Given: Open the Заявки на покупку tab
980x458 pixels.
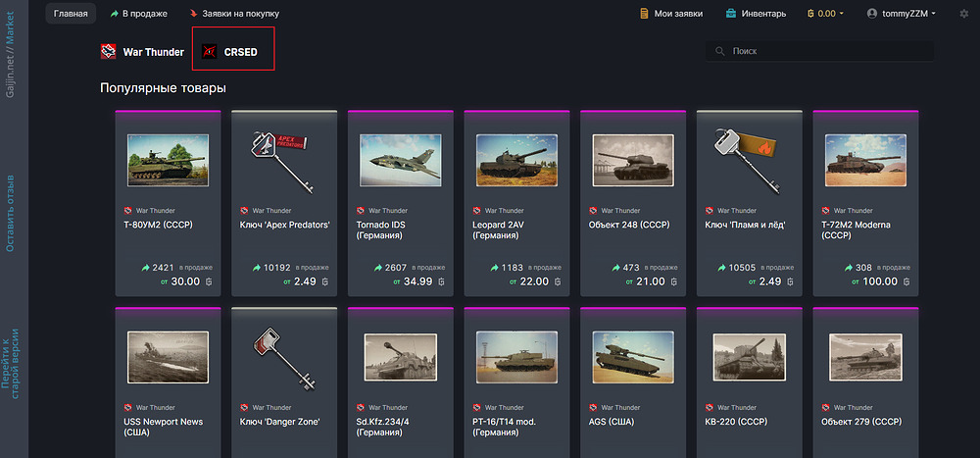Looking at the screenshot, I should 234,13.
